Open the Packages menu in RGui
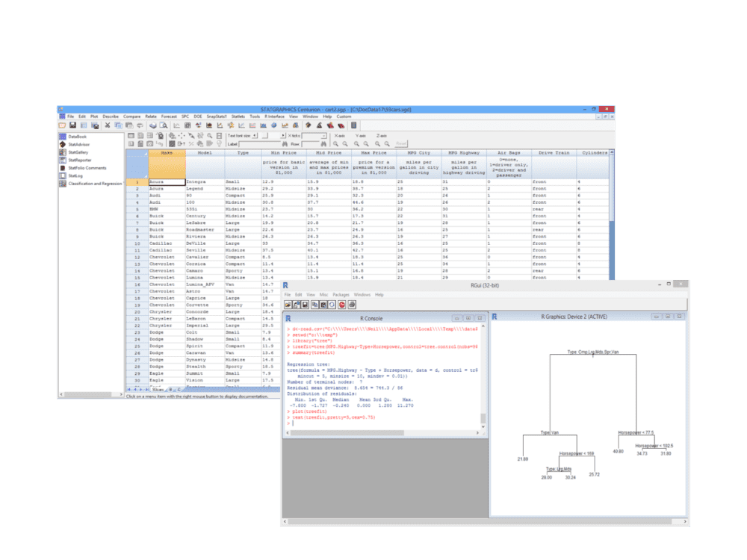Image resolution: width=747 pixels, height=560 pixels. (x=341, y=295)
